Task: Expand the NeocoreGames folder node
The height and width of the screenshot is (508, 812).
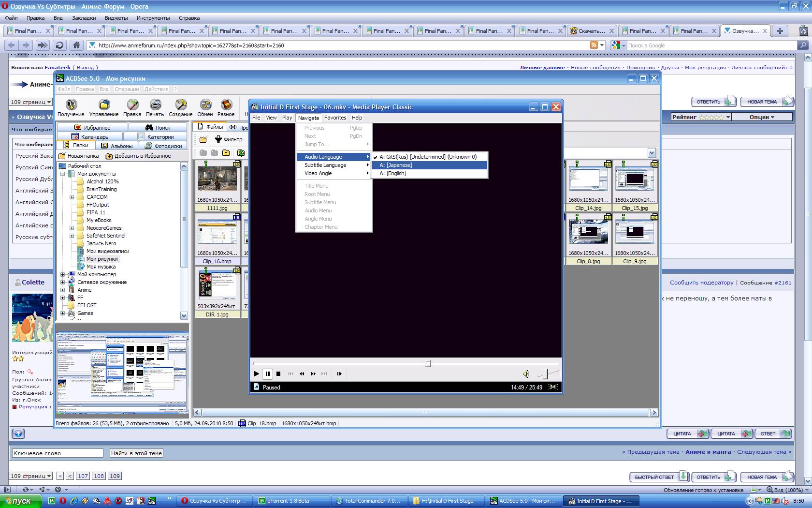Action: point(72,228)
